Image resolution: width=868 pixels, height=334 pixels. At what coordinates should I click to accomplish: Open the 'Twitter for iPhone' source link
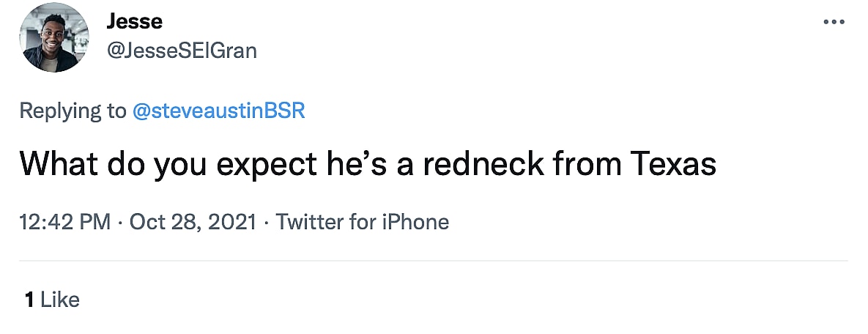tap(362, 221)
